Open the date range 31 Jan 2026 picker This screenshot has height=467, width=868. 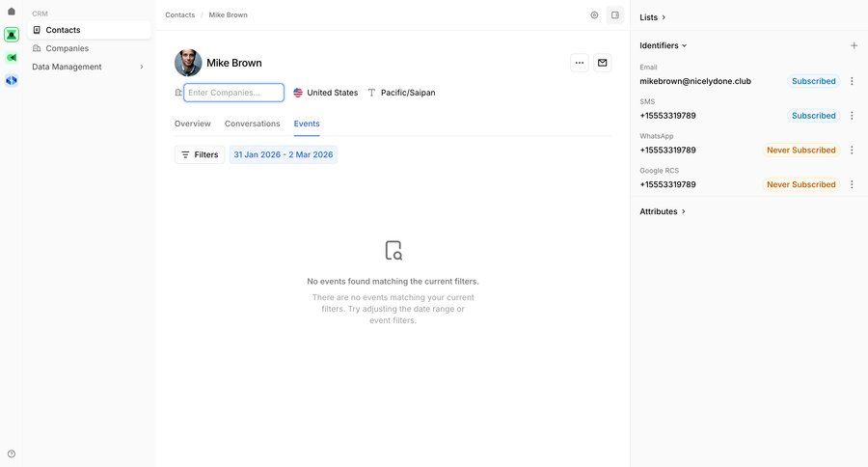point(284,154)
